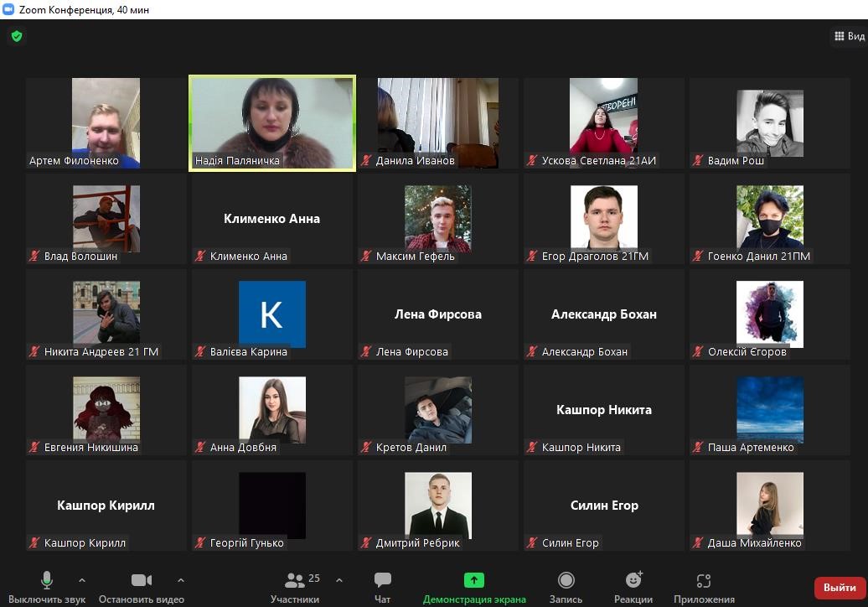Viewport: 868px width, 607px height.
Task: Open the Вид layout view button
Action: point(850,37)
